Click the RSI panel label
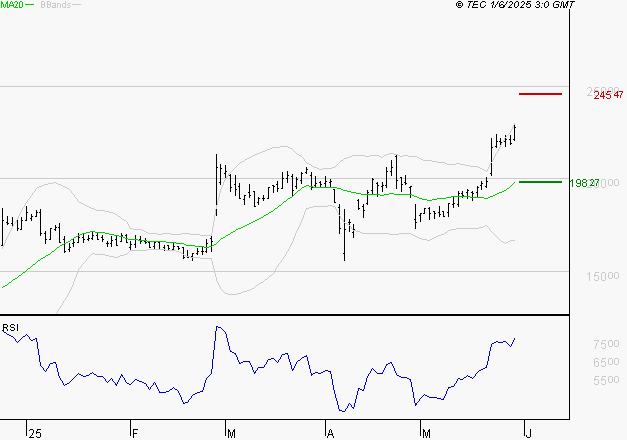This screenshot has width=627, height=440. [10, 328]
